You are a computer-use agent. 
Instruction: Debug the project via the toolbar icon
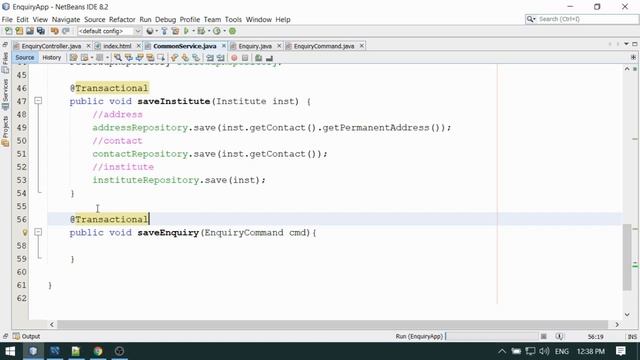(x=201, y=31)
